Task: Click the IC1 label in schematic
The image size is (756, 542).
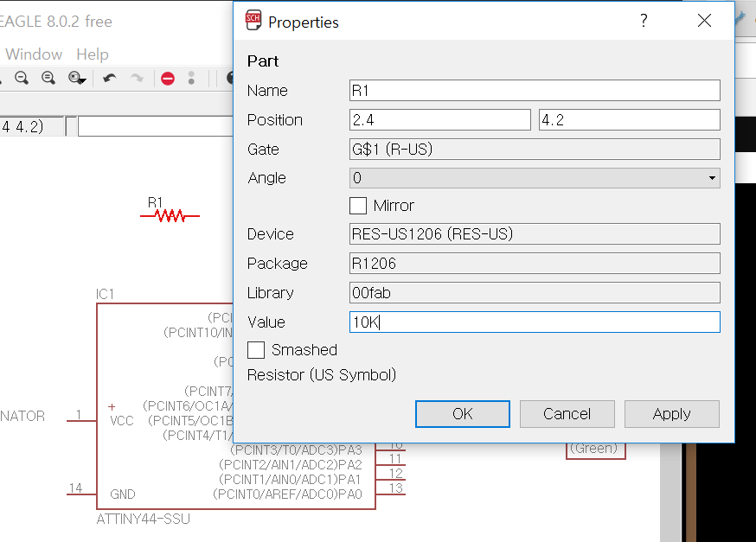Action: [105, 294]
